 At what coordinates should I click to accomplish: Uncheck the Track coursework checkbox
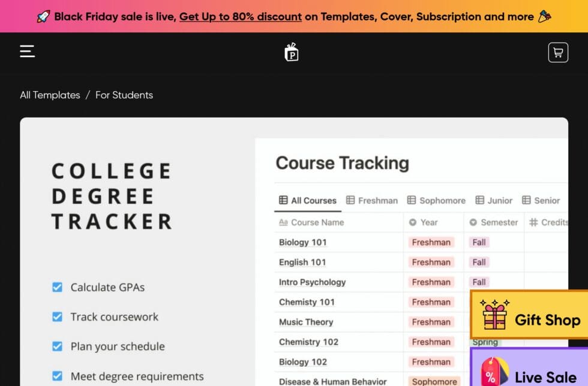(58, 316)
